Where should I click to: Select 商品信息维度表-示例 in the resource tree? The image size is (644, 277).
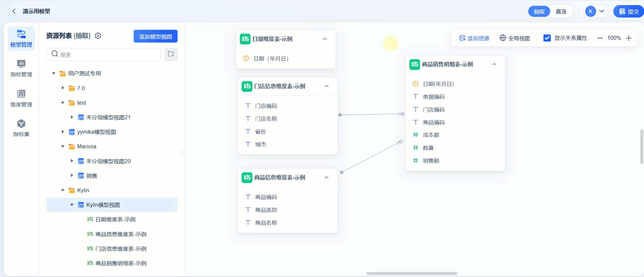coord(121,234)
